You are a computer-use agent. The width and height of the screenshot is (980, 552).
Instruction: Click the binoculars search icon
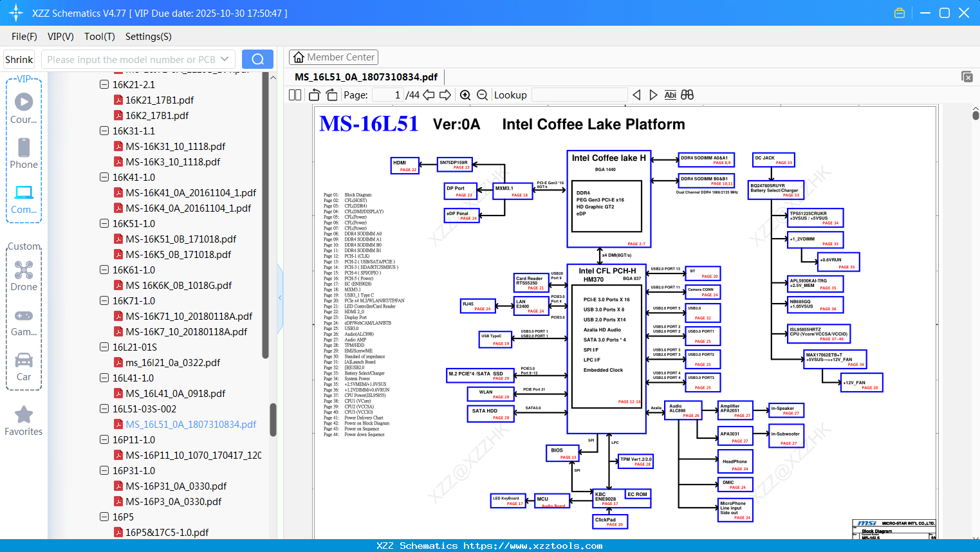[x=687, y=95]
